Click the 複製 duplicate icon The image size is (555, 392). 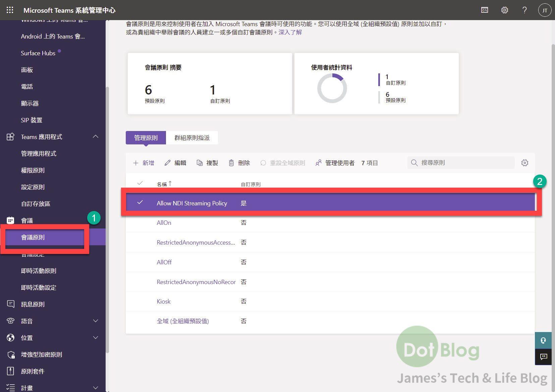[x=200, y=163]
